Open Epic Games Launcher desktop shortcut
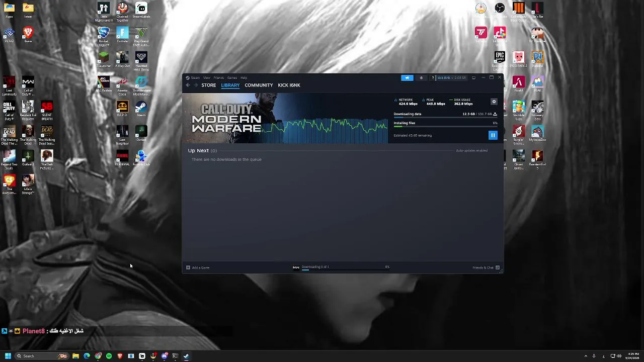This screenshot has height=362, width=644. (500, 62)
